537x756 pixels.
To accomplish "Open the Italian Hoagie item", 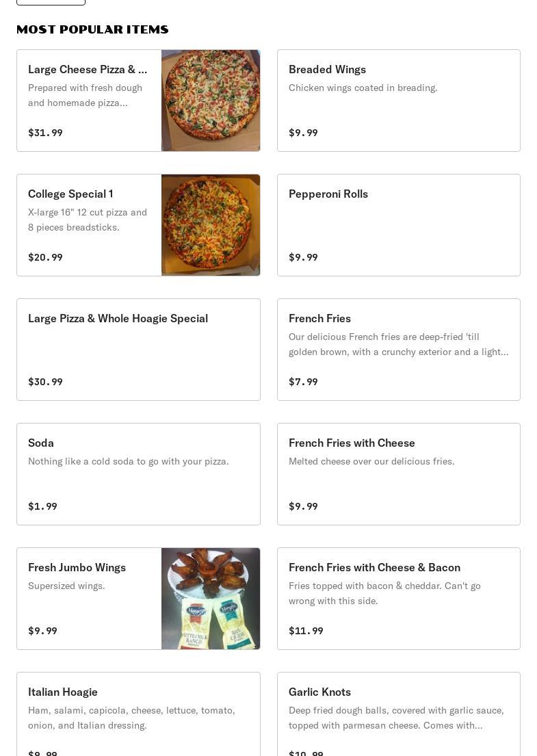I will (63, 692).
